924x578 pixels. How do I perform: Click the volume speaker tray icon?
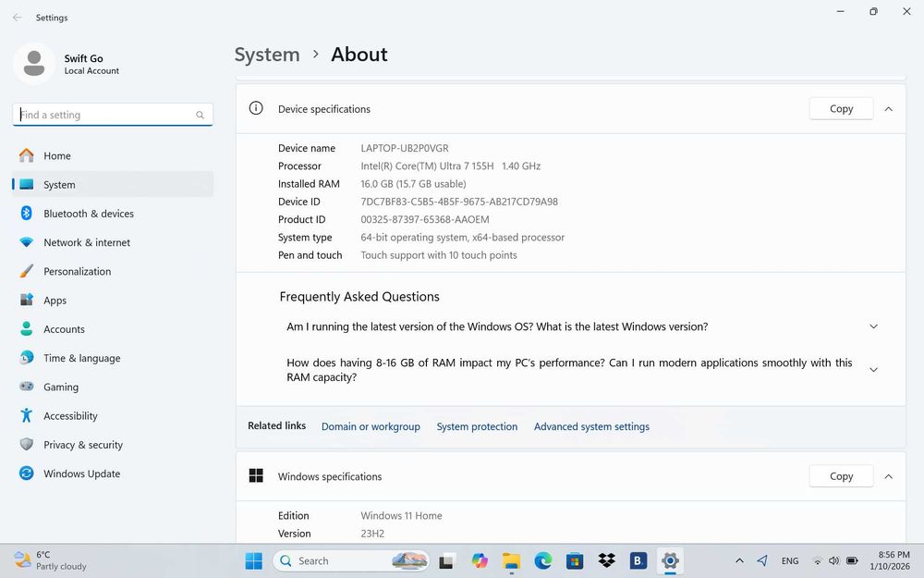(x=833, y=561)
